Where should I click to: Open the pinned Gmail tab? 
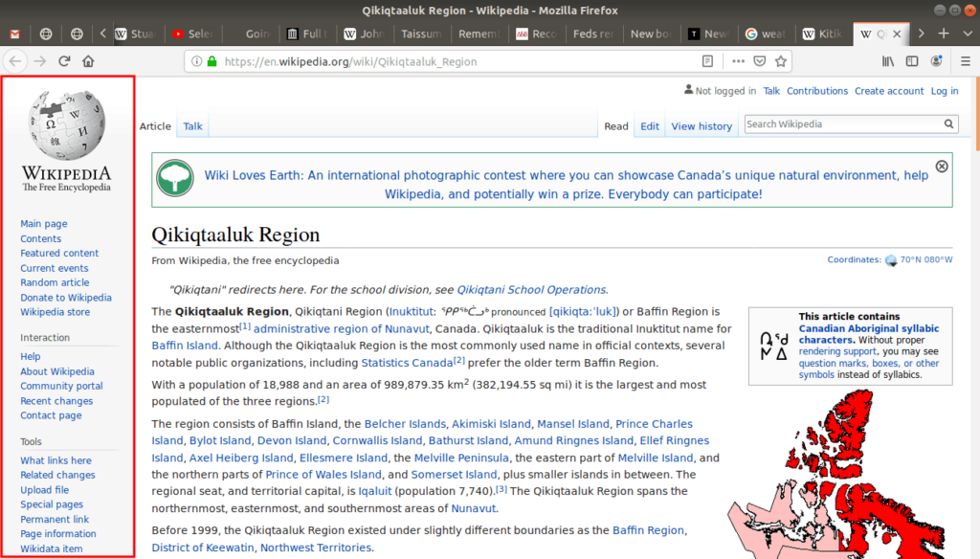[15, 34]
